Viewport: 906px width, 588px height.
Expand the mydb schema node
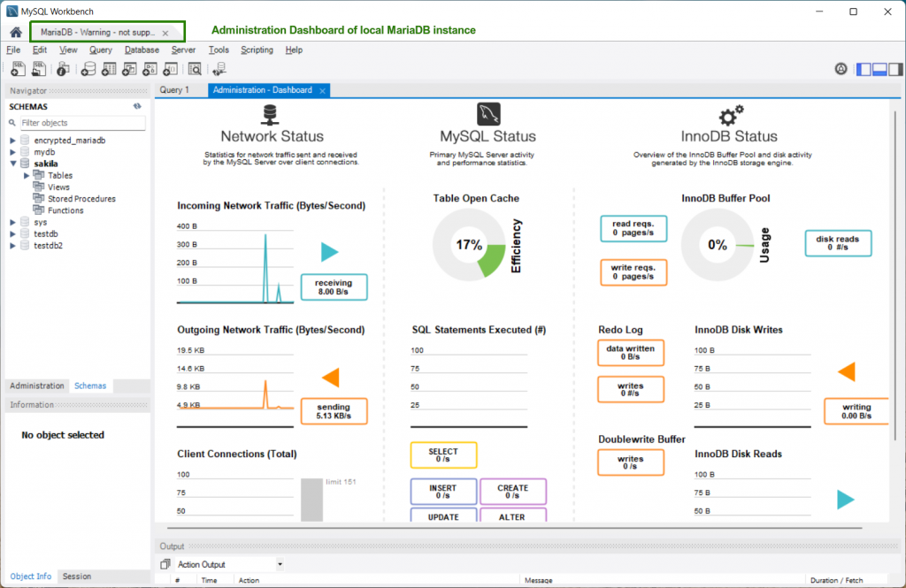12,152
